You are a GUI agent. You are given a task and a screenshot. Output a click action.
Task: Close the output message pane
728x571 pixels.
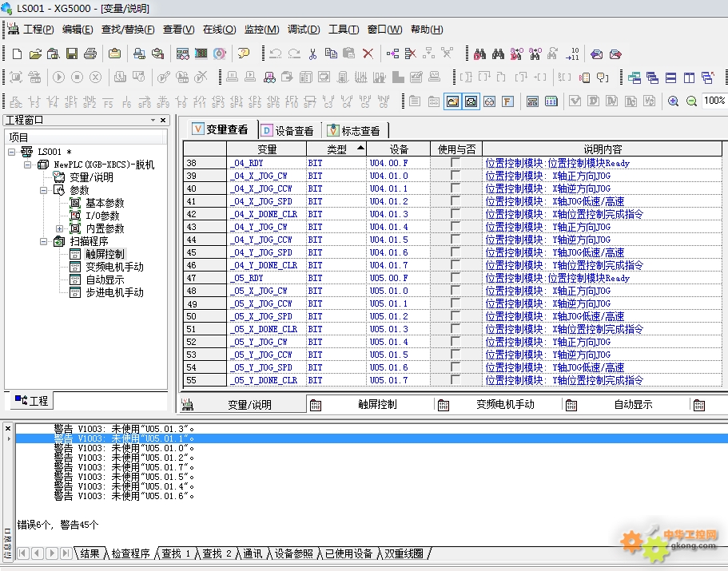pos(7,429)
